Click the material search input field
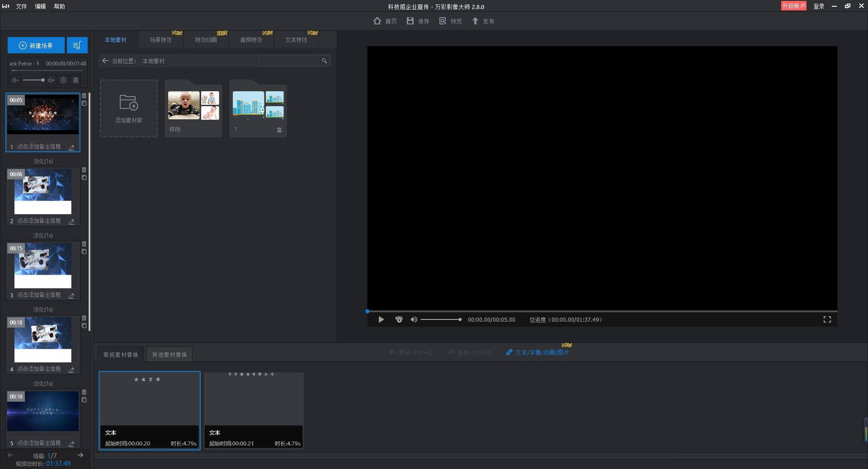The width and height of the screenshot is (868, 469). pyautogui.click(x=289, y=61)
